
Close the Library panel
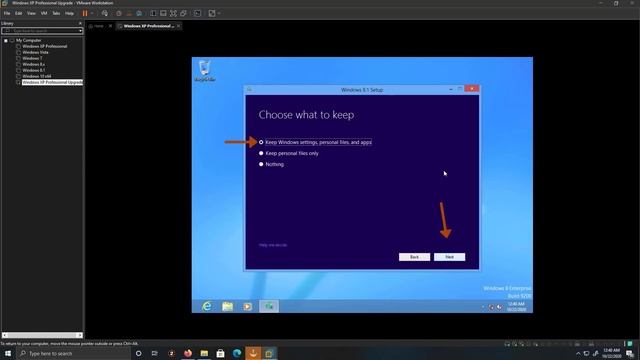[80, 23]
